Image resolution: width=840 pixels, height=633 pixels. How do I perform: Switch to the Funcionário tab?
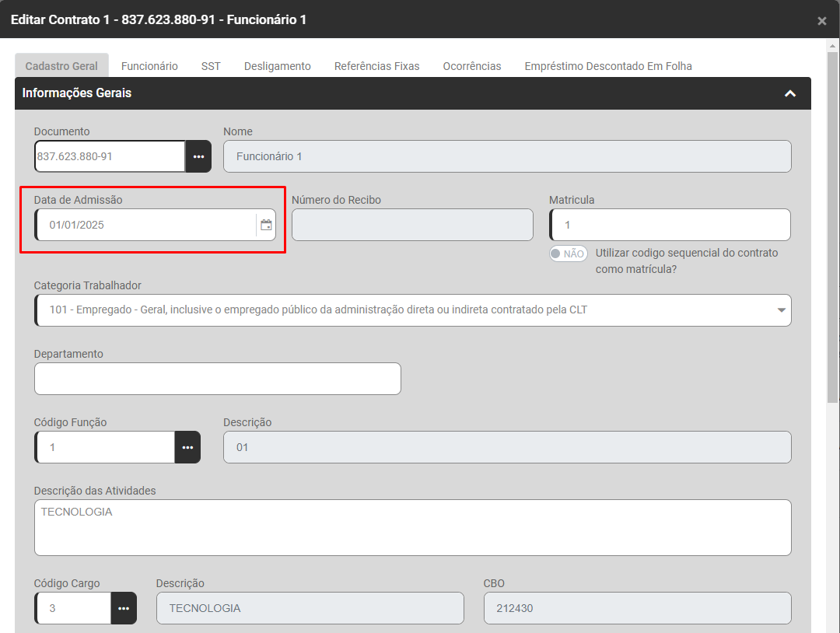149,66
